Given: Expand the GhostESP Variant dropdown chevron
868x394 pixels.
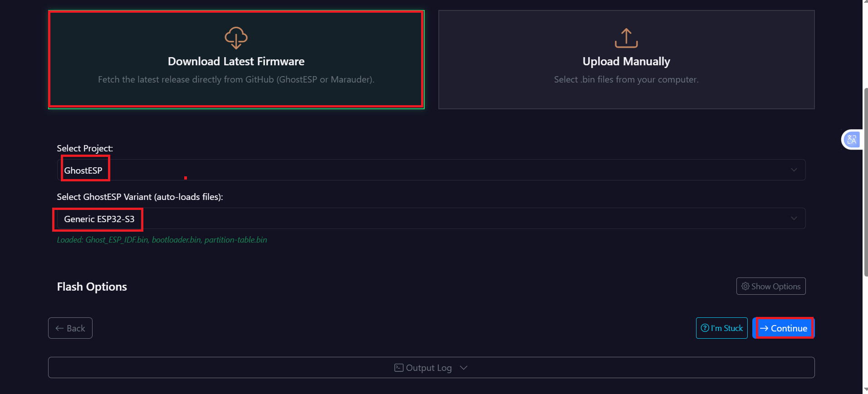Looking at the screenshot, I should (x=794, y=219).
